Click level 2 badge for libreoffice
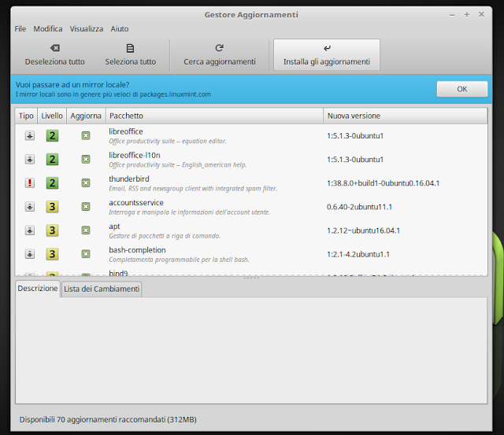 (52, 136)
